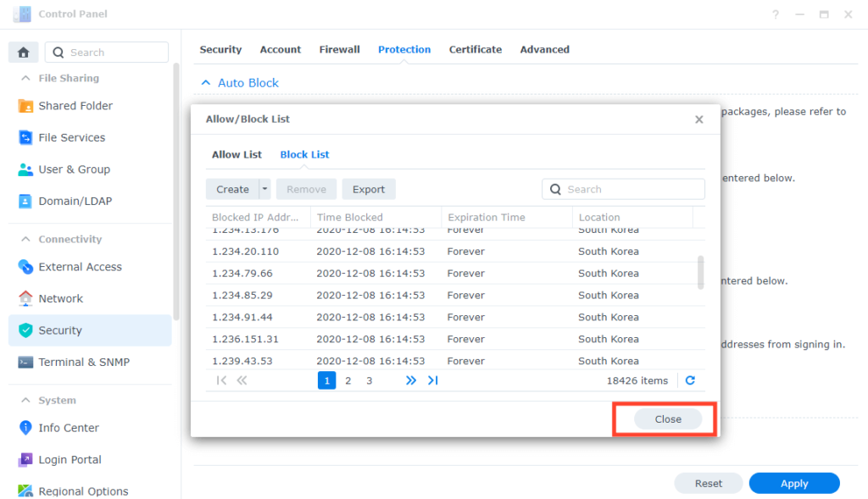Open File Services settings
This screenshot has width=868, height=499.
coord(71,137)
